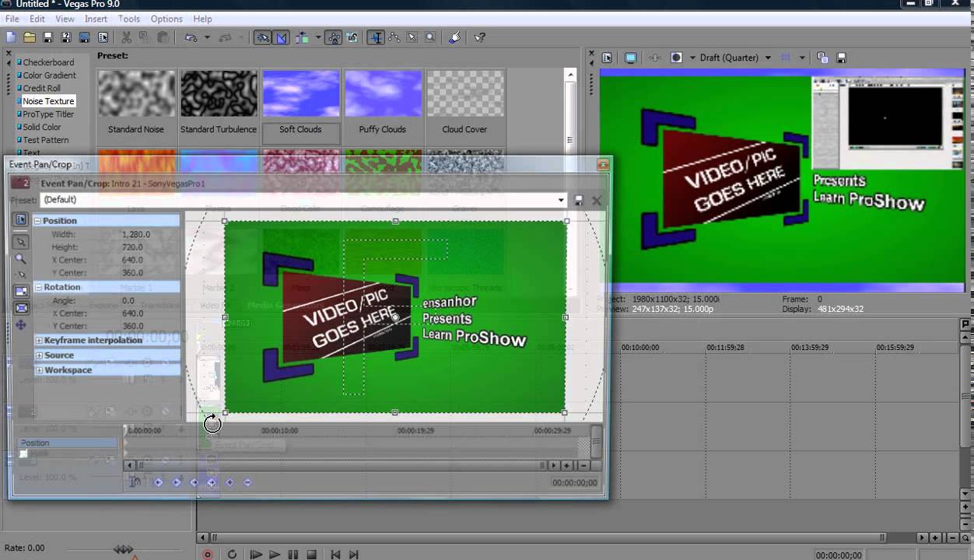Toggle Lock Aspect Ratio in Pan/Crop sidebar

click(21, 292)
